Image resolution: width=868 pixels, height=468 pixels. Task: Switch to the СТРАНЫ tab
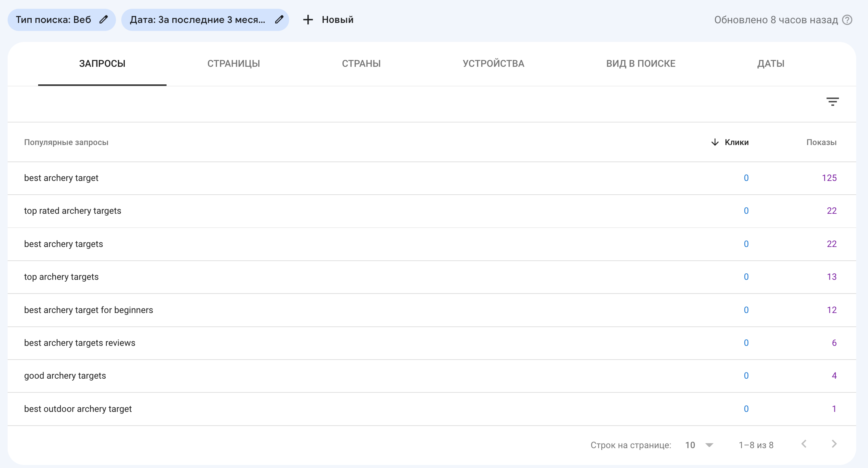pos(361,64)
